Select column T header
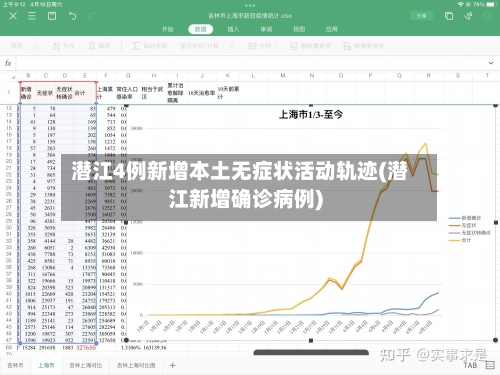Image resolution: width=500 pixels, height=375 pixels. [x=487, y=76]
